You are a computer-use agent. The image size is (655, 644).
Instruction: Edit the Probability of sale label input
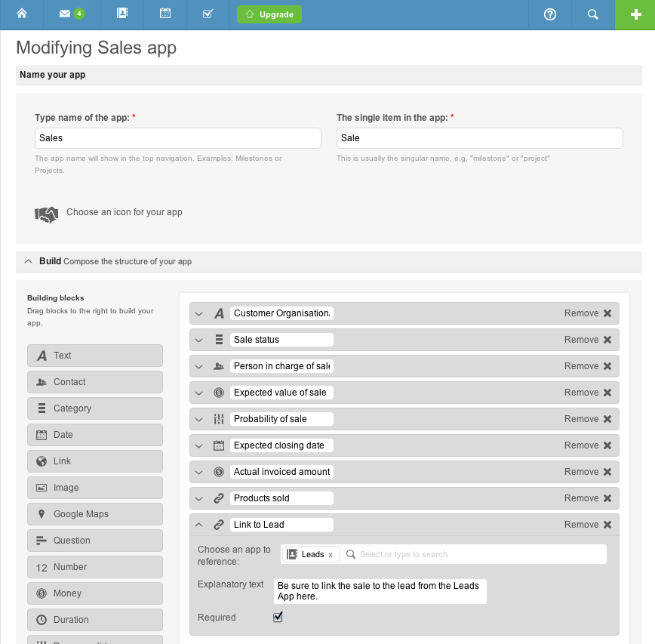click(x=281, y=419)
